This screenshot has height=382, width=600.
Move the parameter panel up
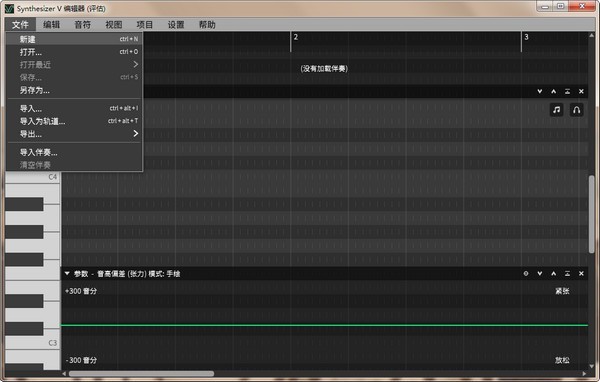tap(553, 274)
